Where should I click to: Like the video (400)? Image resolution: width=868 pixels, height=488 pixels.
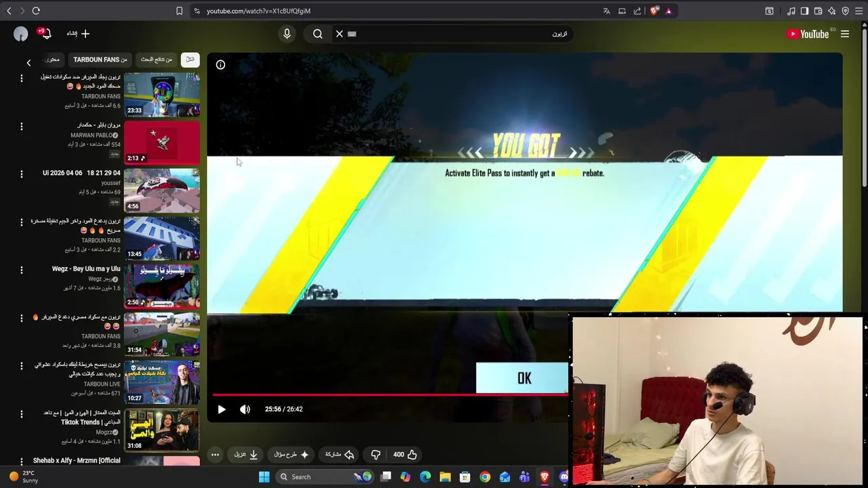[406, 455]
